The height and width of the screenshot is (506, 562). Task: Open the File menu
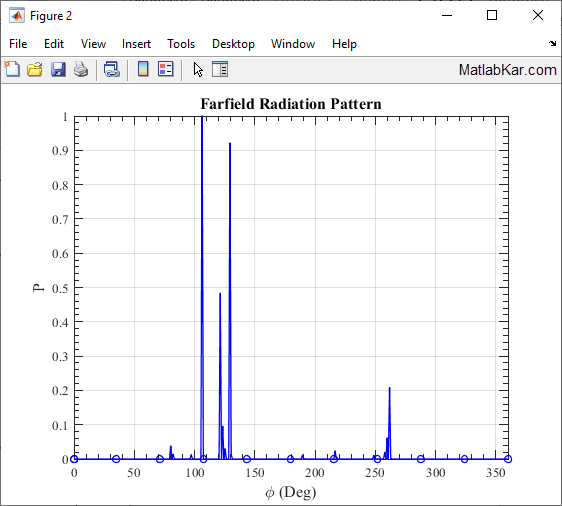(18, 44)
